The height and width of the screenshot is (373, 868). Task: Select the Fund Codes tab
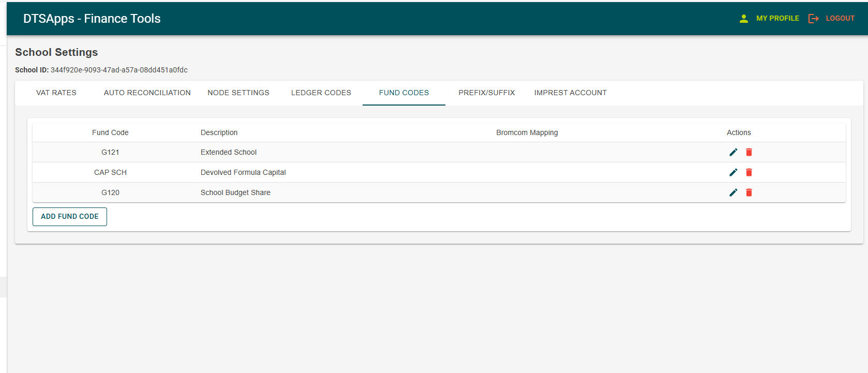(403, 93)
